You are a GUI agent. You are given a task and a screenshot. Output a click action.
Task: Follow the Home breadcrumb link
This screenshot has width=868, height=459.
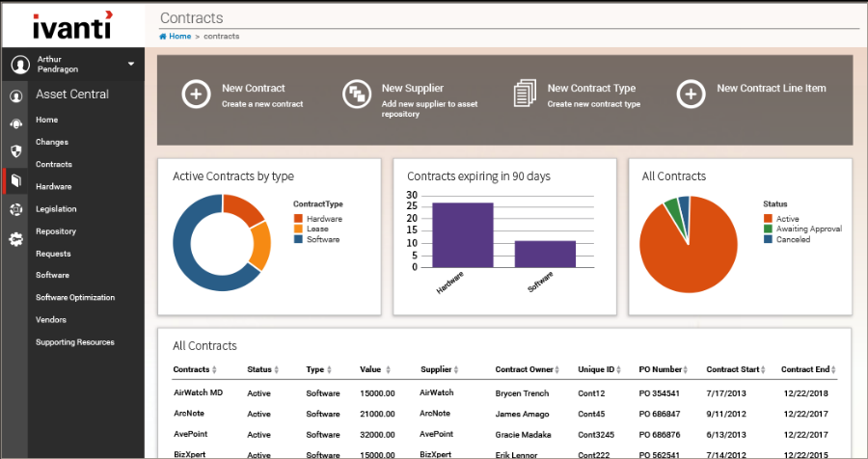pyautogui.click(x=180, y=37)
